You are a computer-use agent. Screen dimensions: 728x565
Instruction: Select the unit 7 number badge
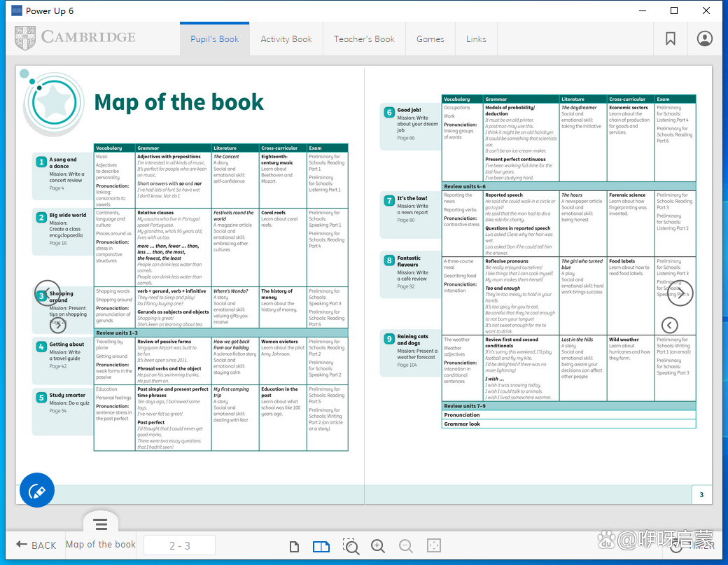(x=389, y=200)
